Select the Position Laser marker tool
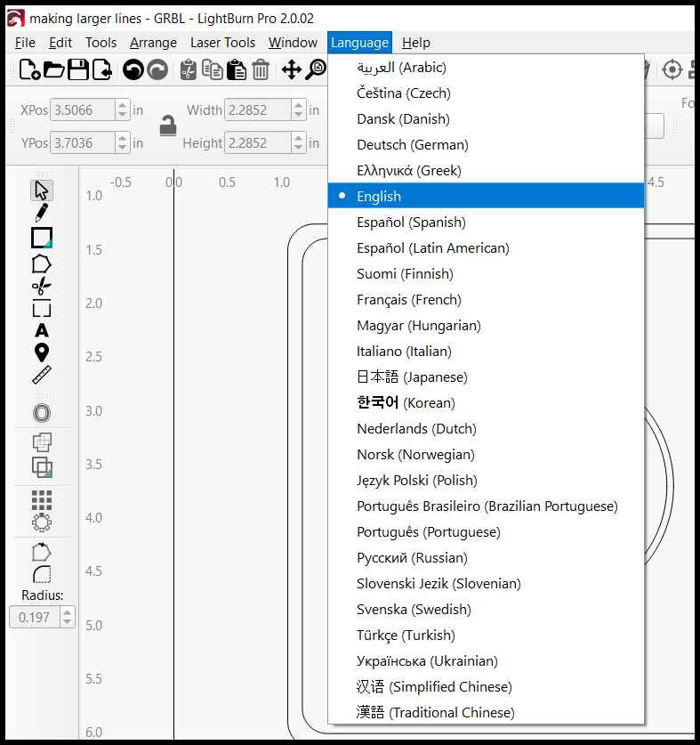Viewport: 700px width, 745px height. (42, 352)
